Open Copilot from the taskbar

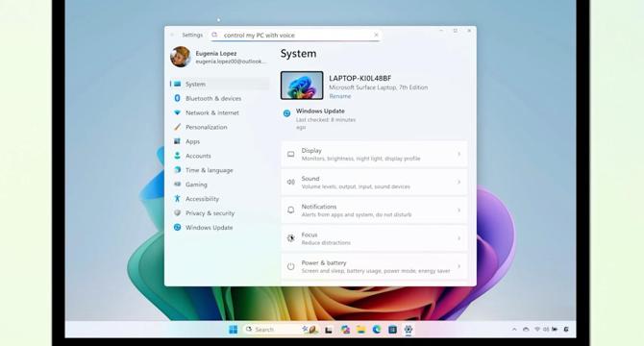click(x=345, y=330)
